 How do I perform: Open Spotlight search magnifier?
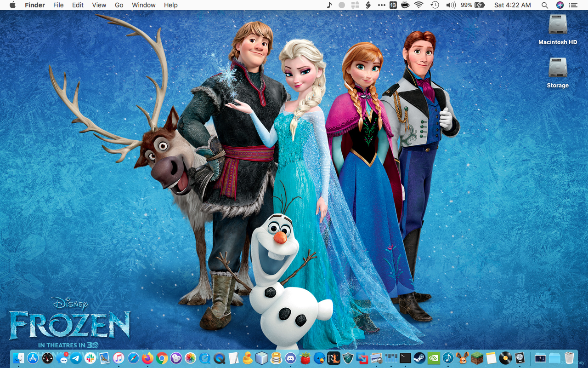[x=545, y=5]
